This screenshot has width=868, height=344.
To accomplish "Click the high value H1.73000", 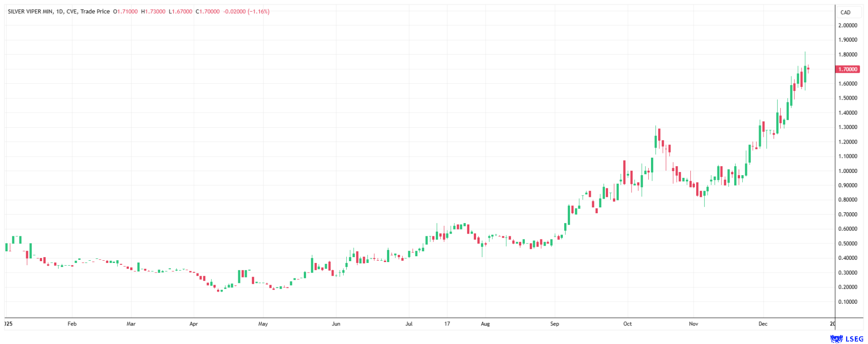I will 153,12.
